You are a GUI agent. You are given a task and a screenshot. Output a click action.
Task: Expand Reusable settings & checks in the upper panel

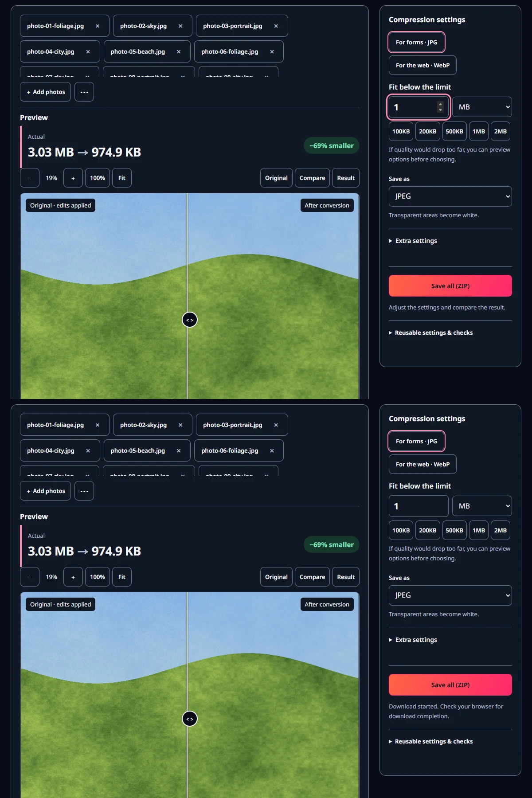pyautogui.click(x=431, y=332)
